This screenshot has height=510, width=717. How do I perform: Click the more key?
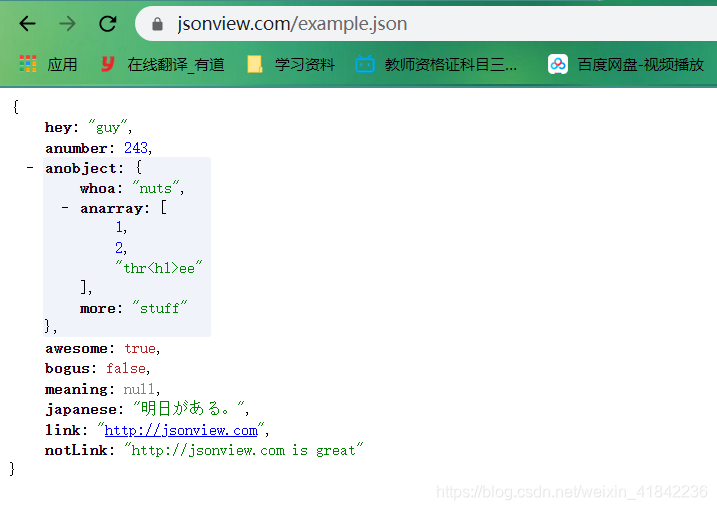coord(97,309)
